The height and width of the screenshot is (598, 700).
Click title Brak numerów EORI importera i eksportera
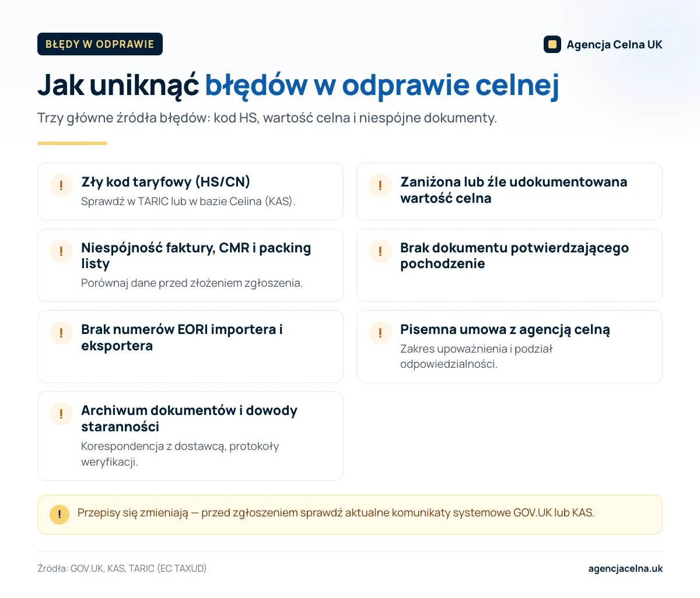[182, 337]
